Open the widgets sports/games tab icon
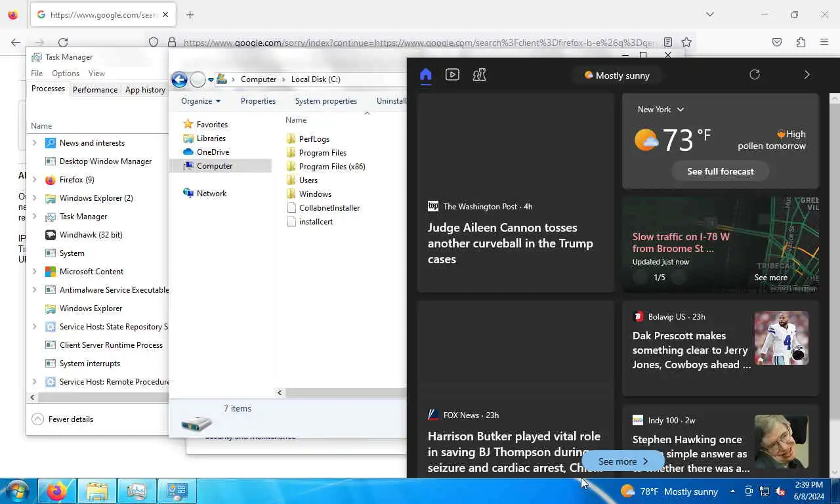This screenshot has height=504, width=840. [479, 75]
